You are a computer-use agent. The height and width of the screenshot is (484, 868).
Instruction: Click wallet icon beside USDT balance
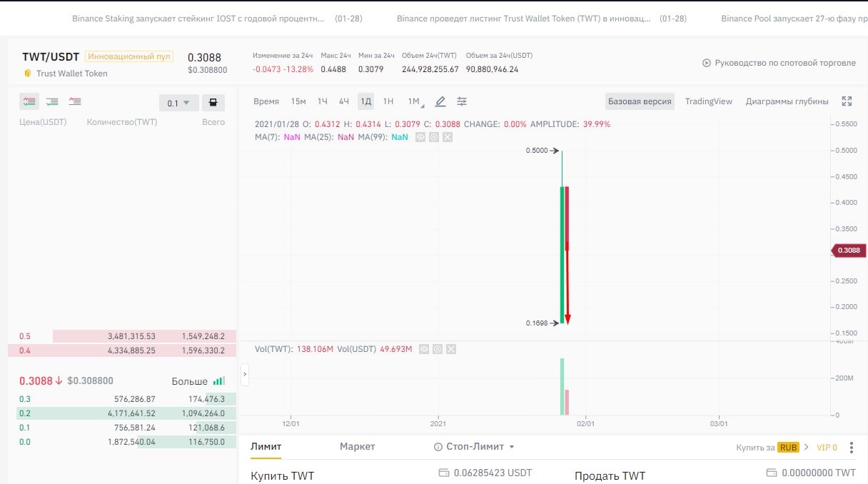click(443, 473)
